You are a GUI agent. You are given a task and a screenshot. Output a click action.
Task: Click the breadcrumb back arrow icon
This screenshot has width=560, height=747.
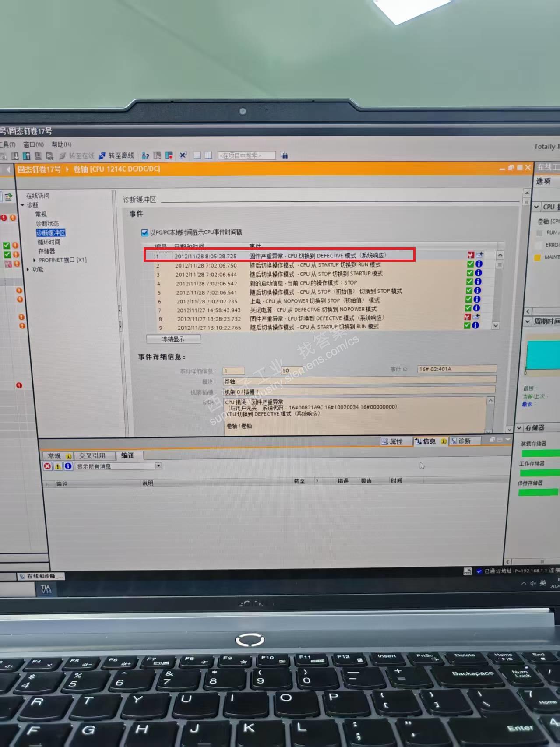tap(8, 169)
